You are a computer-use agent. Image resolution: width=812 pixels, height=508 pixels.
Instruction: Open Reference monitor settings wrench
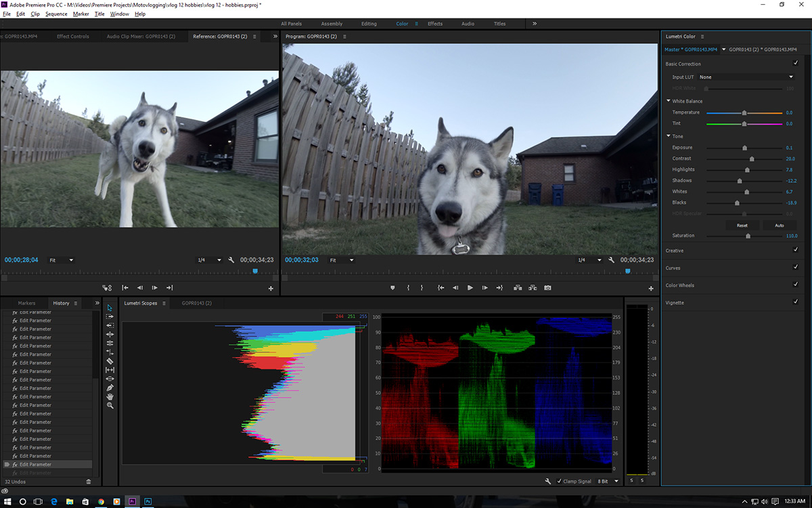pos(231,260)
